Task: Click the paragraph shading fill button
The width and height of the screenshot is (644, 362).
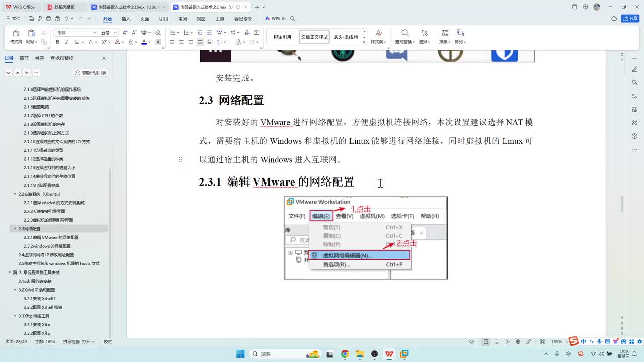Action: (x=239, y=42)
